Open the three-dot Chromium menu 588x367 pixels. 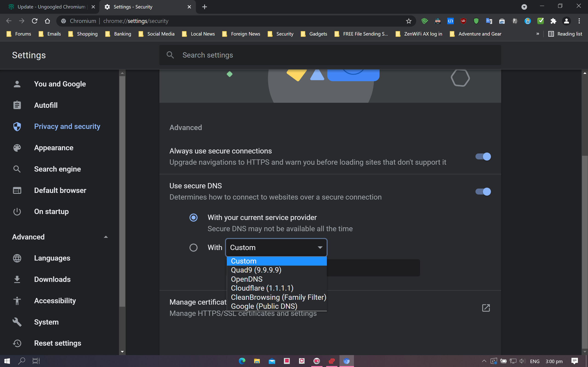[579, 21]
